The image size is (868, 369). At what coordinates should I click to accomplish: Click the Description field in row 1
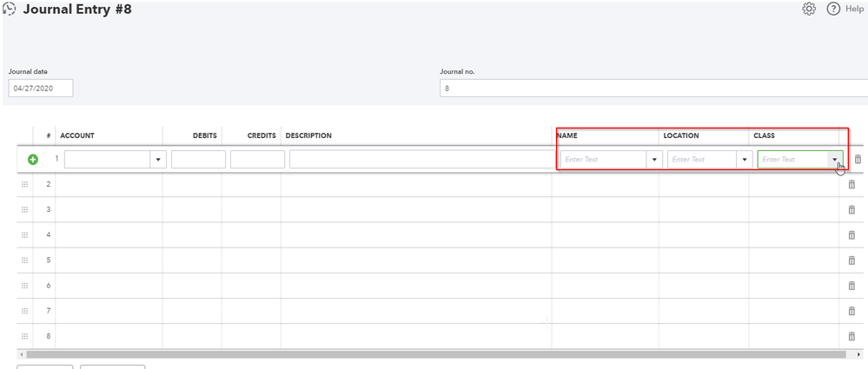point(419,160)
